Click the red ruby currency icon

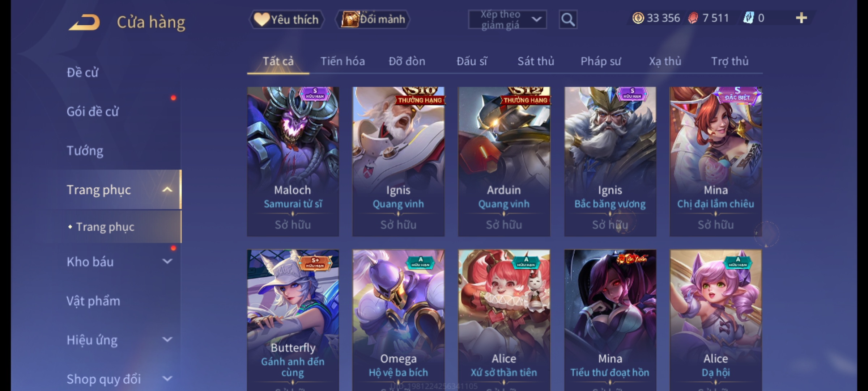pos(693,18)
